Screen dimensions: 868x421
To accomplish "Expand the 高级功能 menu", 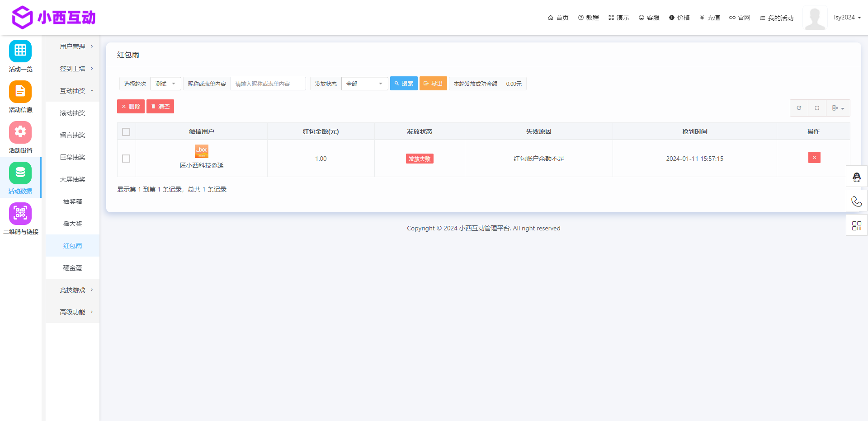I will [x=72, y=312].
